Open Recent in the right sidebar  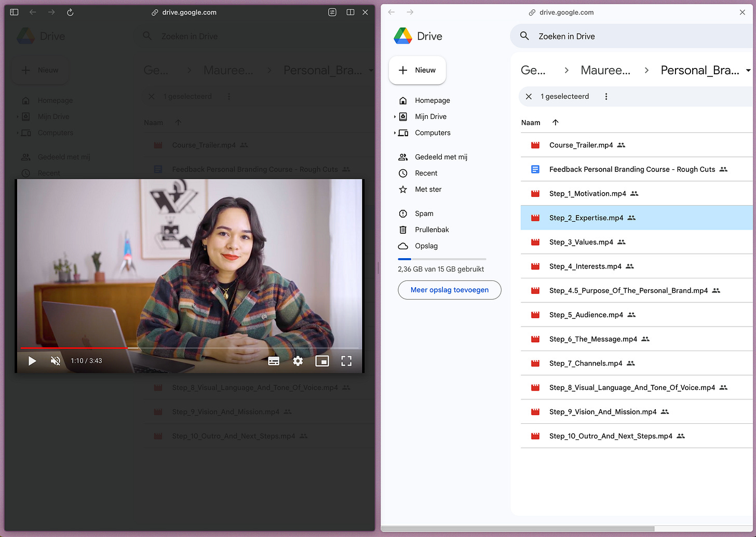point(426,173)
